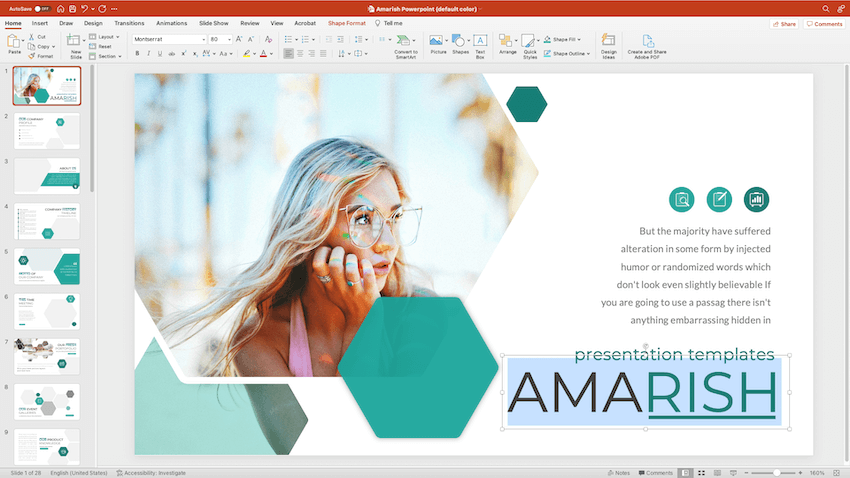Toggle Underline formatting

[x=160, y=54]
